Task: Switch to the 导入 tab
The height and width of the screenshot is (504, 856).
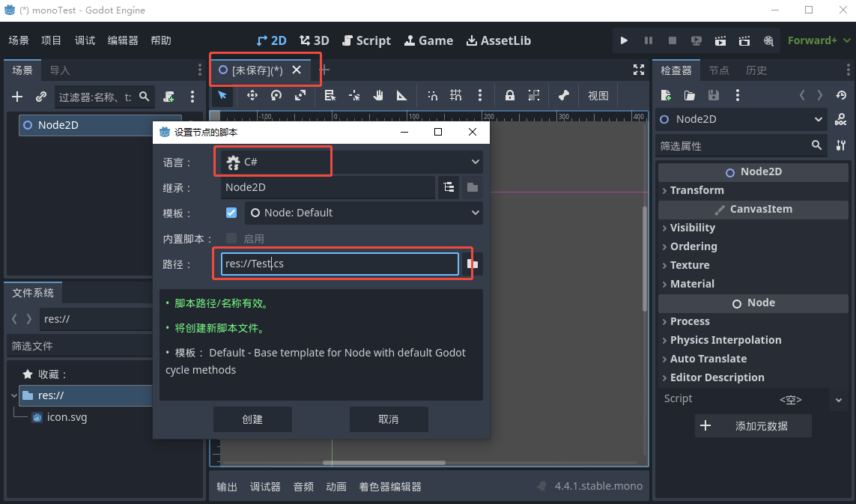Action: pos(59,70)
